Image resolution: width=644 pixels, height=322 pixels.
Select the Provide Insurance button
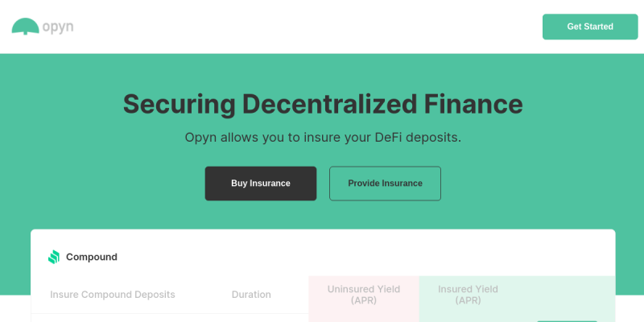coord(385,184)
